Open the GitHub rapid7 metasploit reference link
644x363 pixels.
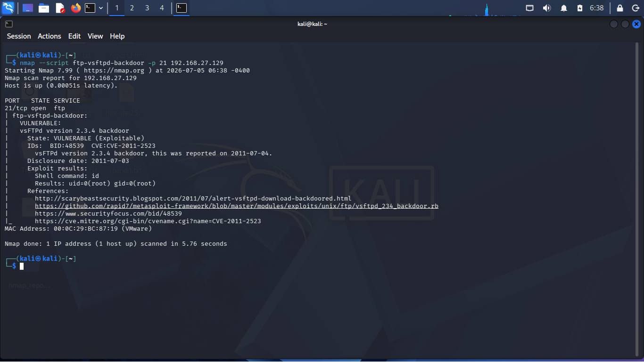pyautogui.click(x=237, y=206)
